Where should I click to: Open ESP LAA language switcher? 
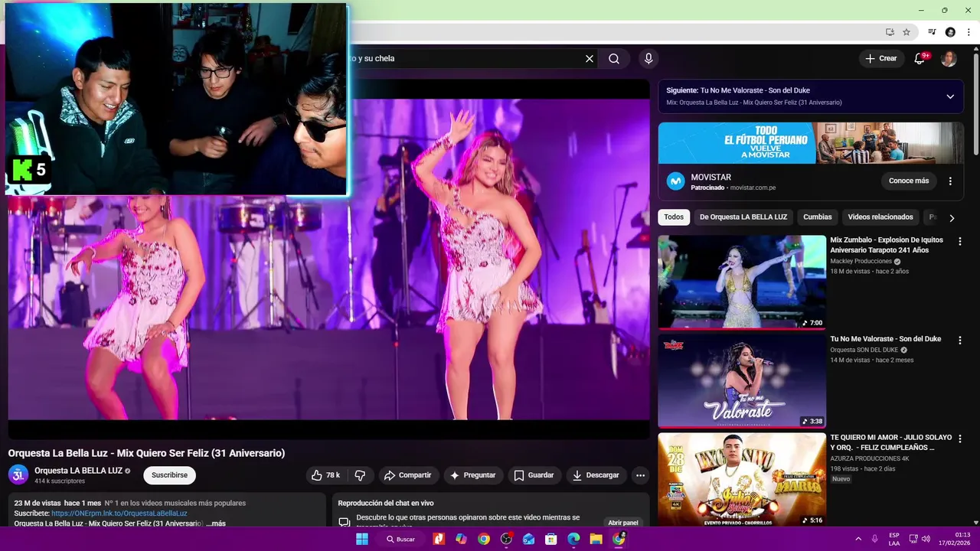click(894, 539)
